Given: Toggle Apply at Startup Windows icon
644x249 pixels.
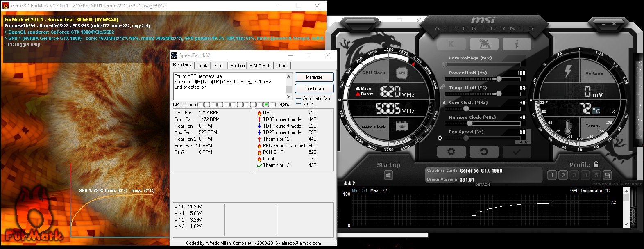Looking at the screenshot, I should pos(388,175).
